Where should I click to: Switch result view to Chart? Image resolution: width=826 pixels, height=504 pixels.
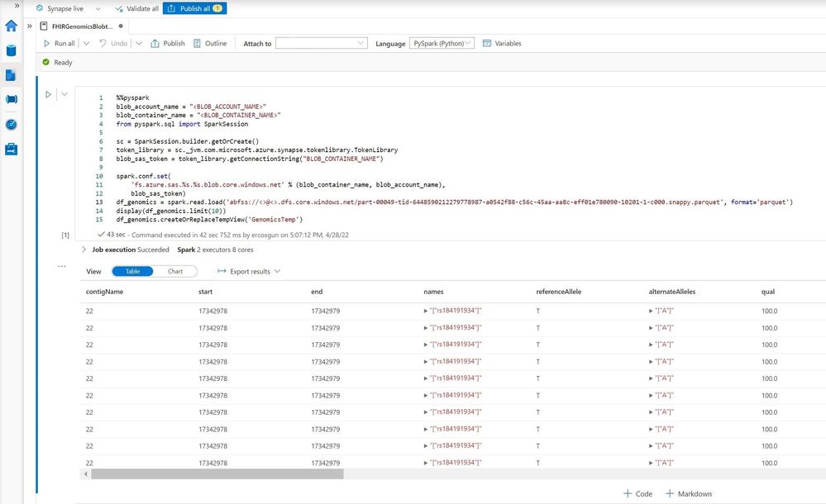175,271
